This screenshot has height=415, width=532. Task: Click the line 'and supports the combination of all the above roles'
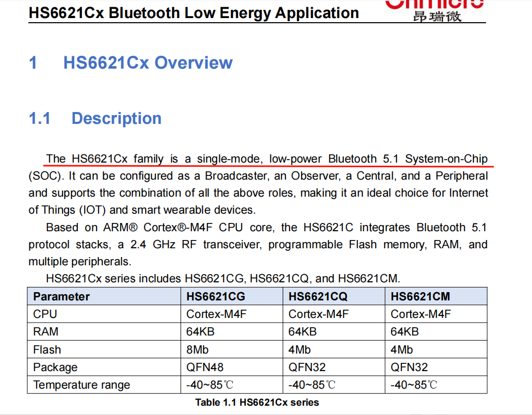click(258, 193)
